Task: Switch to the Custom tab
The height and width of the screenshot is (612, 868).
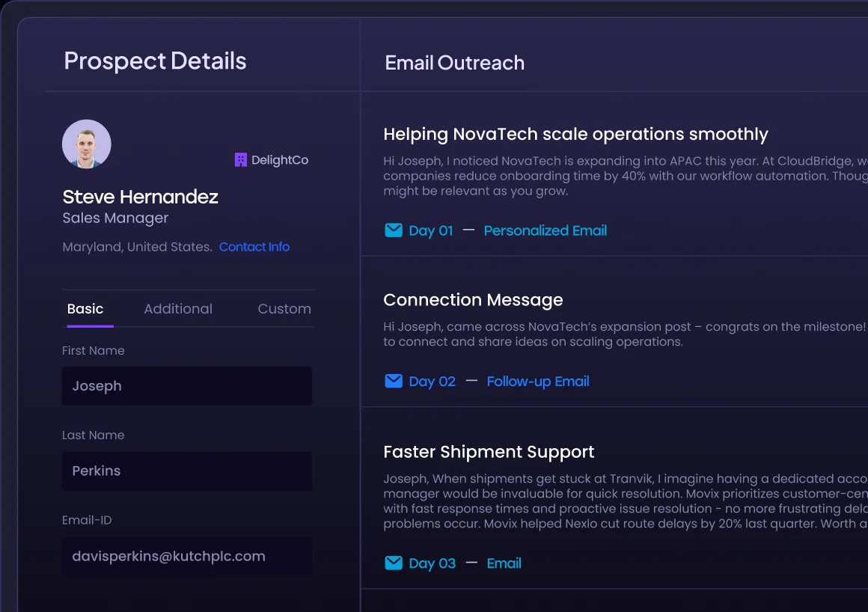Action: [284, 308]
